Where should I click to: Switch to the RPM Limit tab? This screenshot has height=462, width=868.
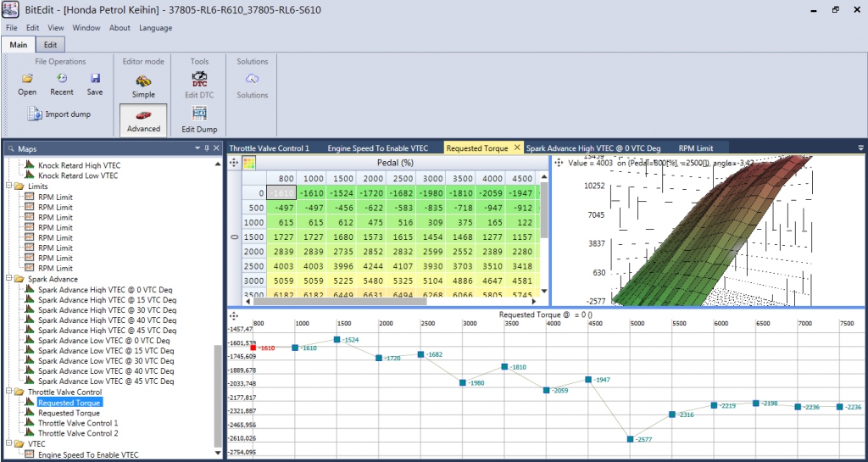[696, 148]
